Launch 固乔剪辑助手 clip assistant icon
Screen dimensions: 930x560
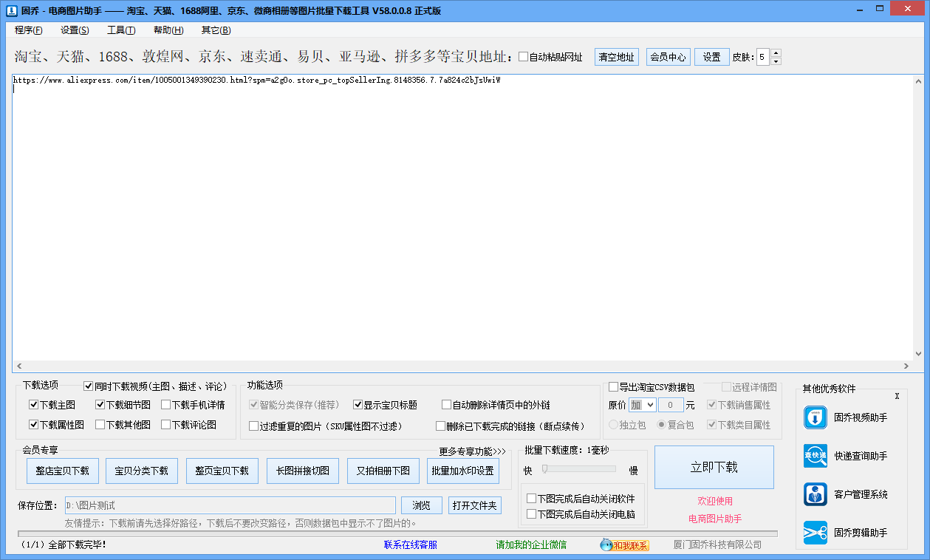coord(815,533)
